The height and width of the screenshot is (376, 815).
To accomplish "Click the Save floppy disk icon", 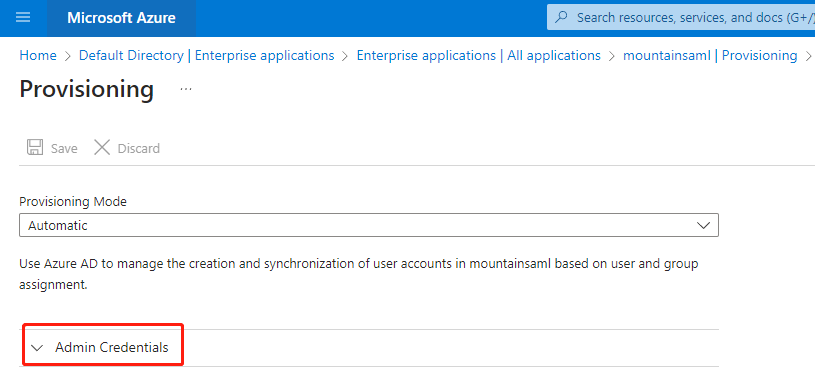I will 35,148.
